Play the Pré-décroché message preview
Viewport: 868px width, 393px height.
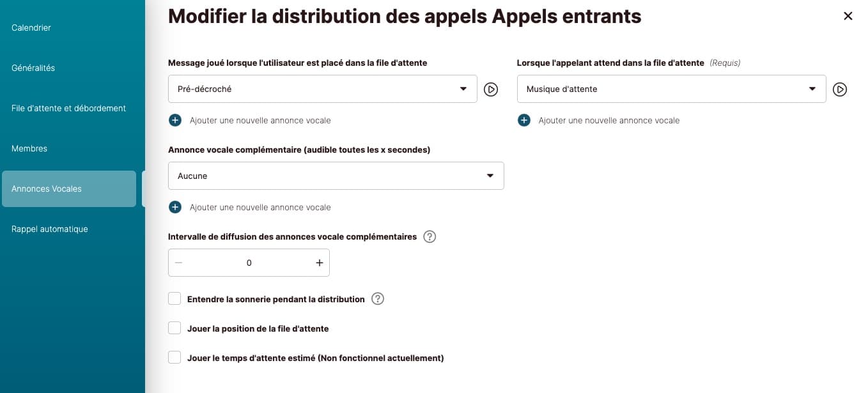pyautogui.click(x=490, y=89)
